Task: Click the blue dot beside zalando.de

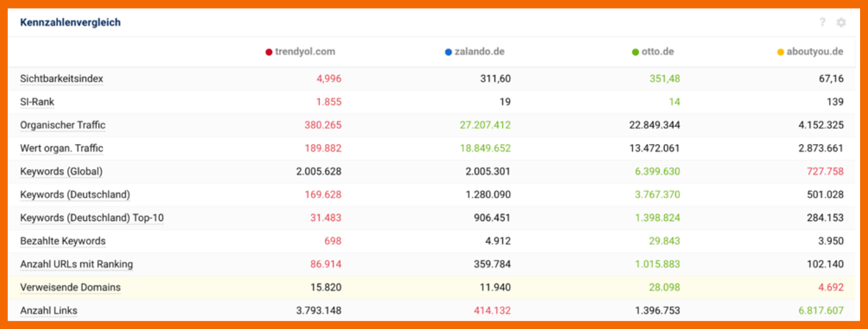Action: click(x=448, y=52)
